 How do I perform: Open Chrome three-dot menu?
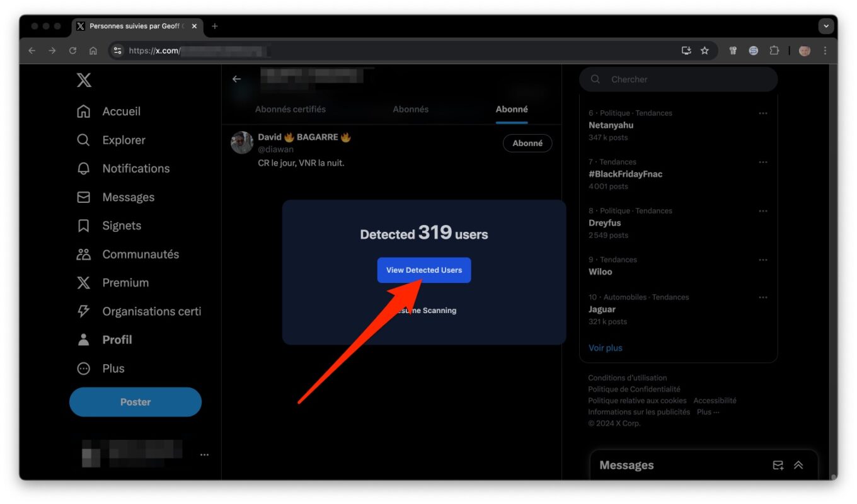(825, 51)
